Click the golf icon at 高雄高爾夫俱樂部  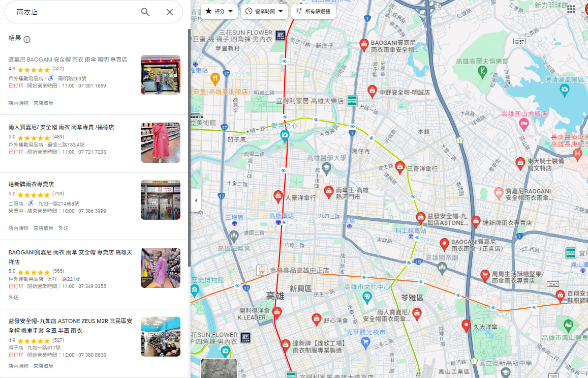[x=482, y=71]
